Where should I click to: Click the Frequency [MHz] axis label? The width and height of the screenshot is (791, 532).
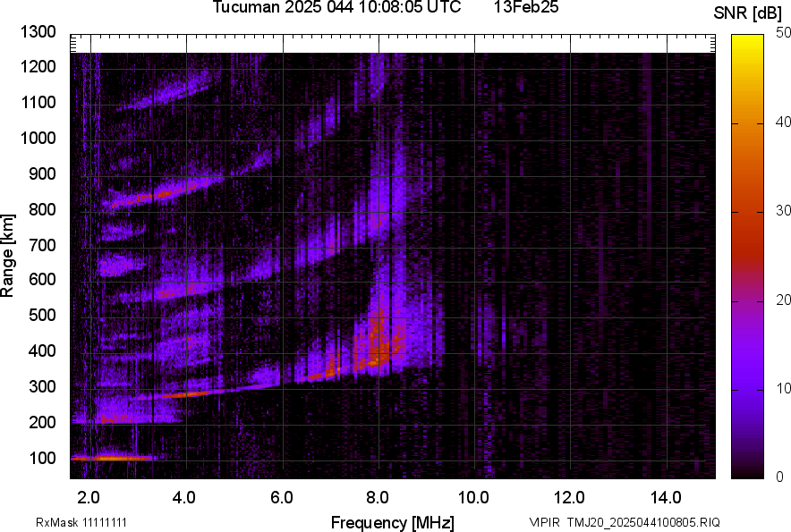392,522
